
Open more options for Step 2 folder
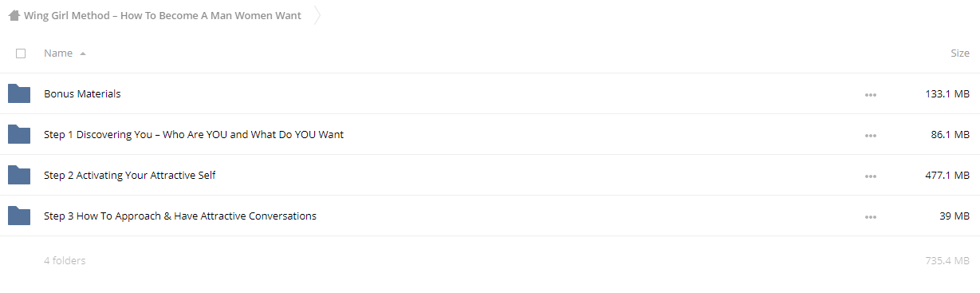870,176
